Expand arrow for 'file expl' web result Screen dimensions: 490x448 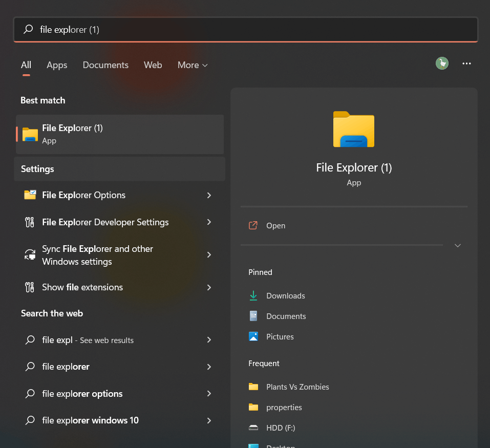[209, 340]
